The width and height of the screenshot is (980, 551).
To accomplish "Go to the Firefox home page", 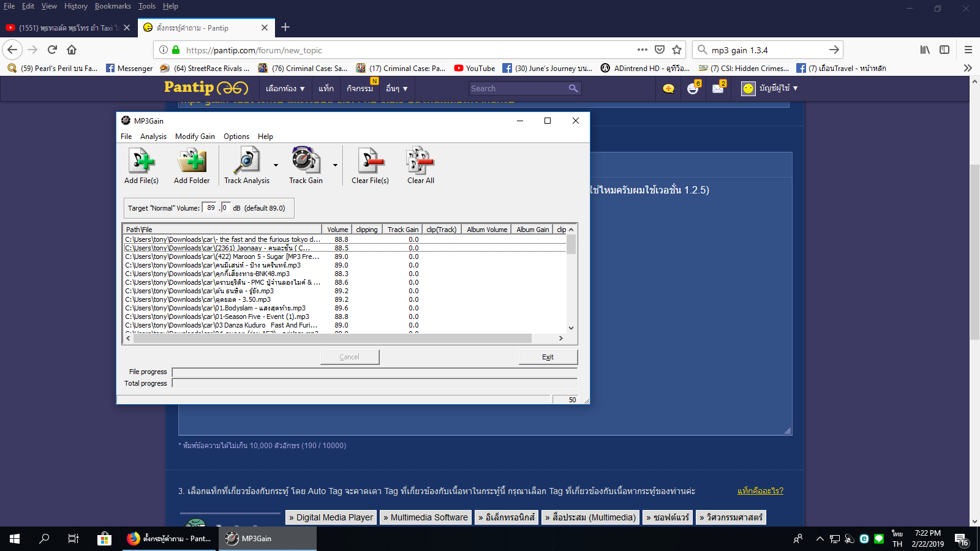I will tap(72, 50).
